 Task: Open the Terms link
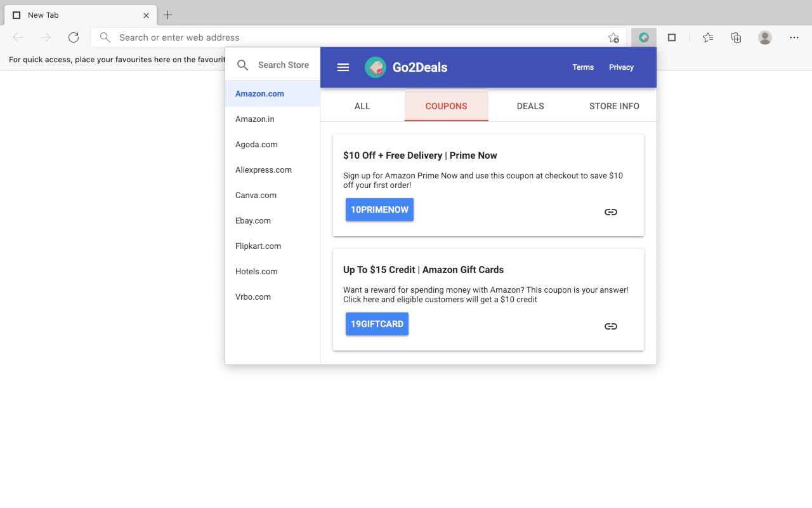583,67
